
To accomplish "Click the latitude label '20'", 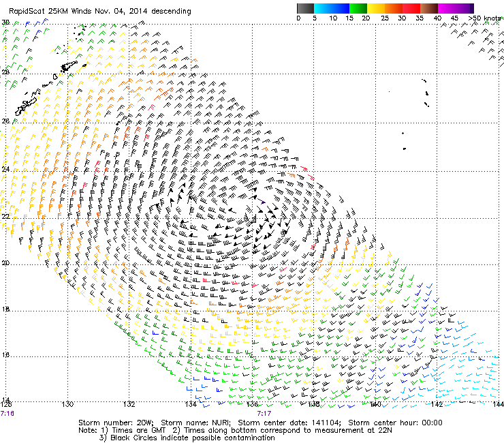I will point(5,263).
